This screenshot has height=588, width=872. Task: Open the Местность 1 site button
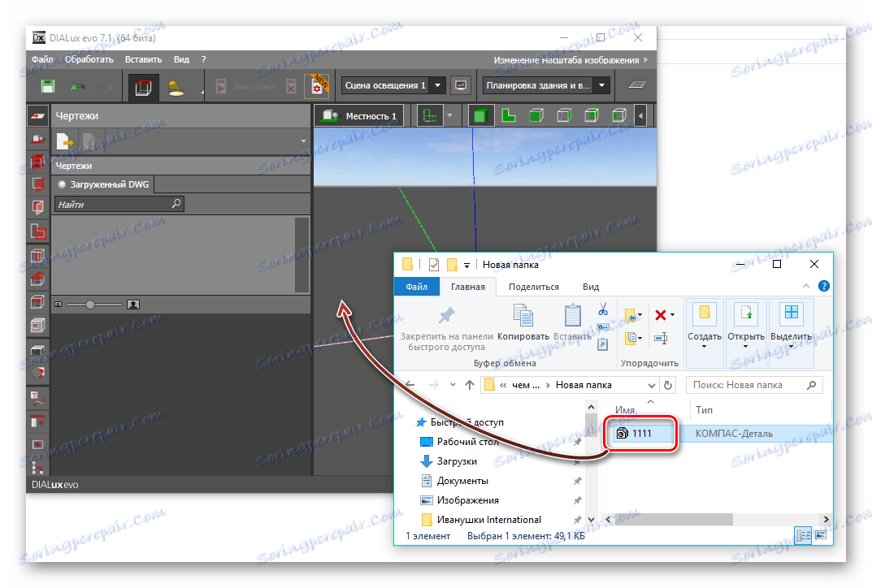[359, 115]
